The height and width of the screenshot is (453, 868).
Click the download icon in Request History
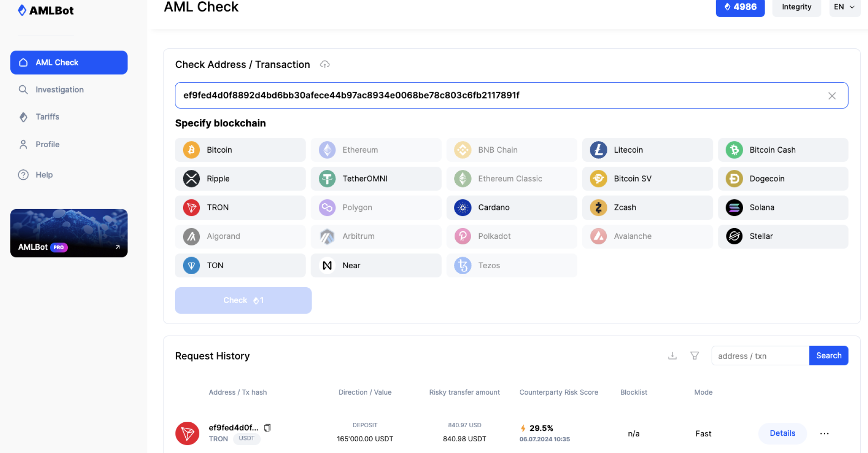672,355
